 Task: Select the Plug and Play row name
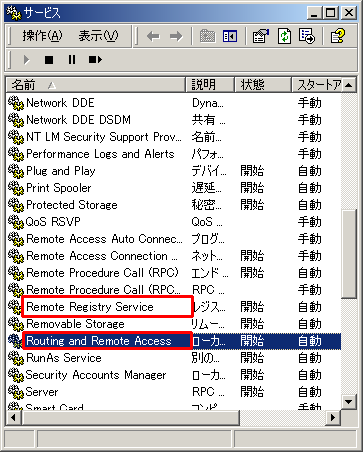[61, 171]
